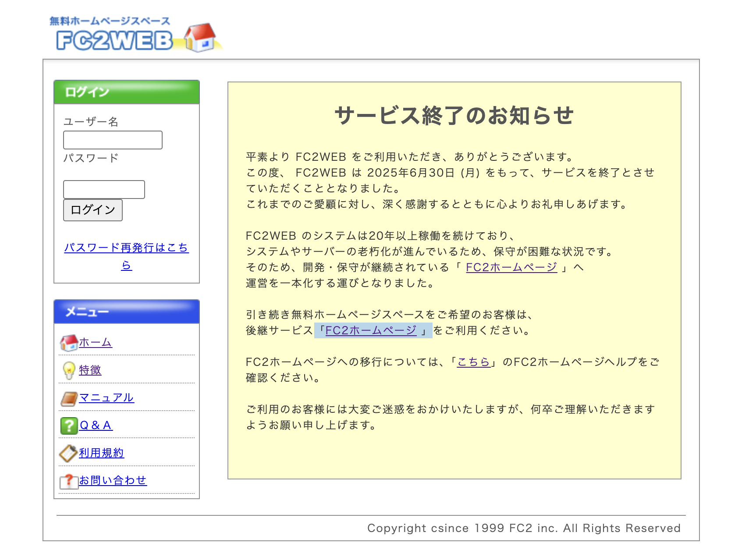756x557 pixels.
Task: Open the こちら migration help link
Action: [473, 362]
